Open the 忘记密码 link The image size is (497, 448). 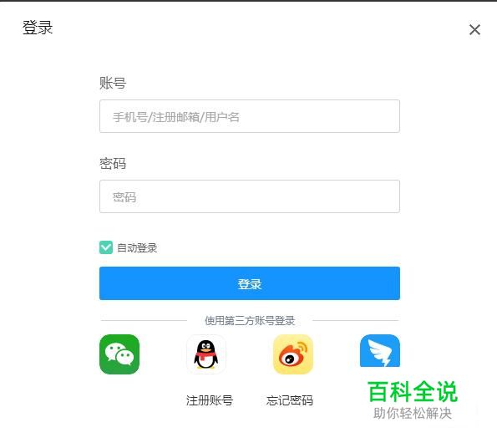coord(290,400)
